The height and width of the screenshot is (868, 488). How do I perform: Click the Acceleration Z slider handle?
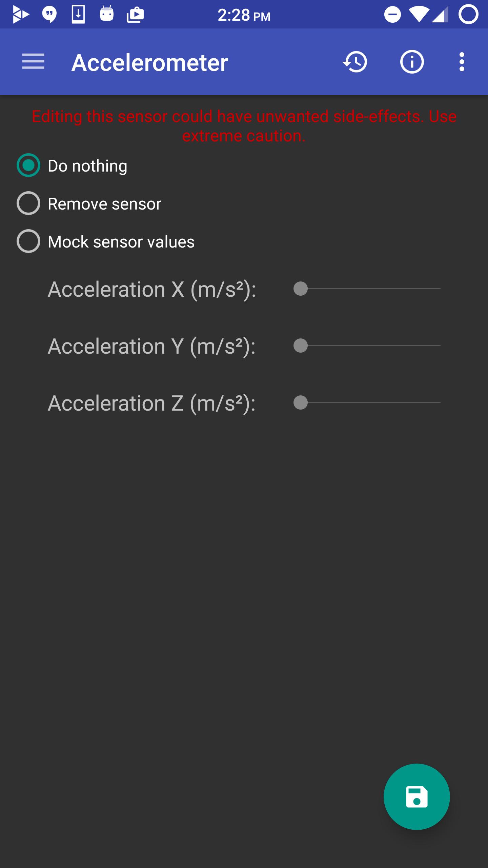tap(300, 403)
